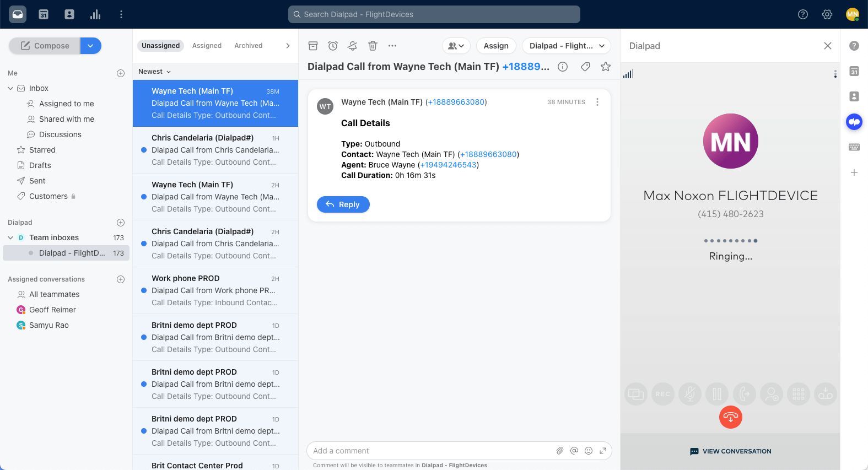The image size is (868, 470).
Task: Collapse the Team inboxes tree
Action: (x=10, y=237)
